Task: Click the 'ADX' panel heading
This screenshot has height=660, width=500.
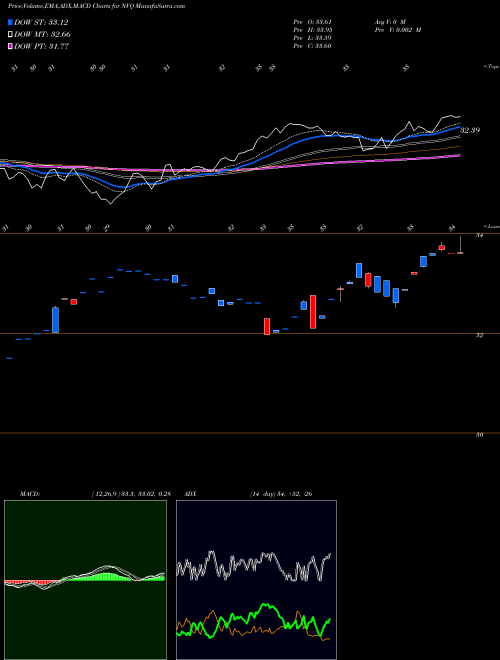Action: [190, 494]
